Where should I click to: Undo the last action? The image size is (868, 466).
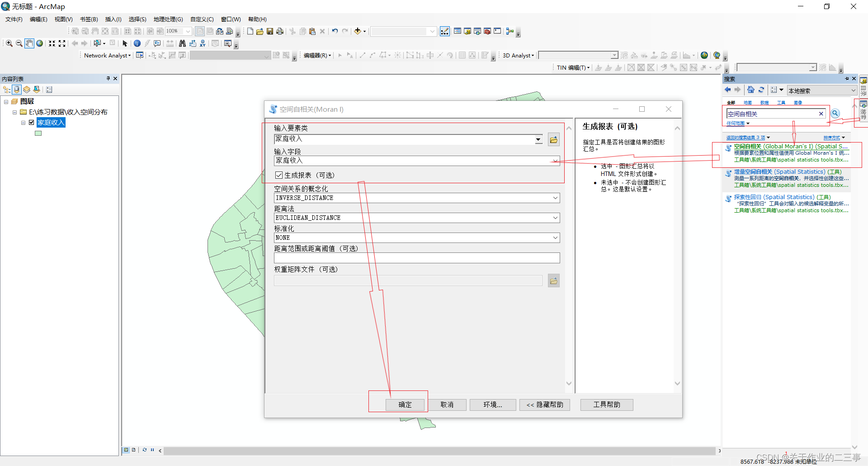click(x=335, y=31)
